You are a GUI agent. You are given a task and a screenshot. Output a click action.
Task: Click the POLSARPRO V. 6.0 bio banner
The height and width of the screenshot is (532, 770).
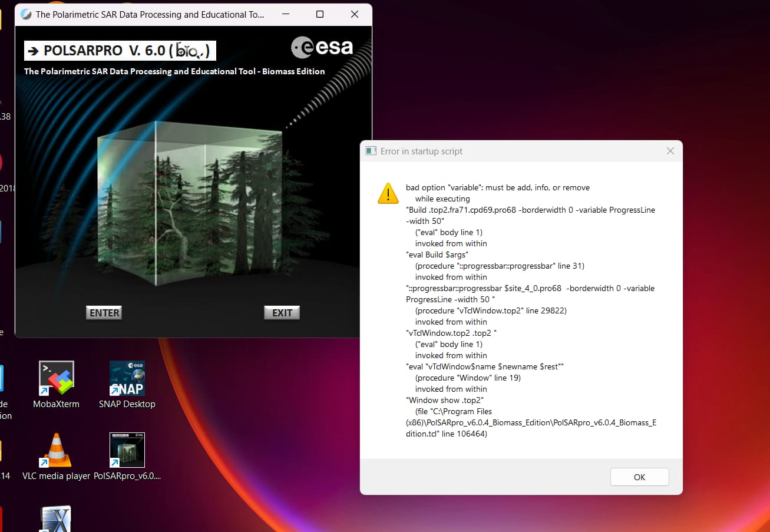[x=120, y=51]
